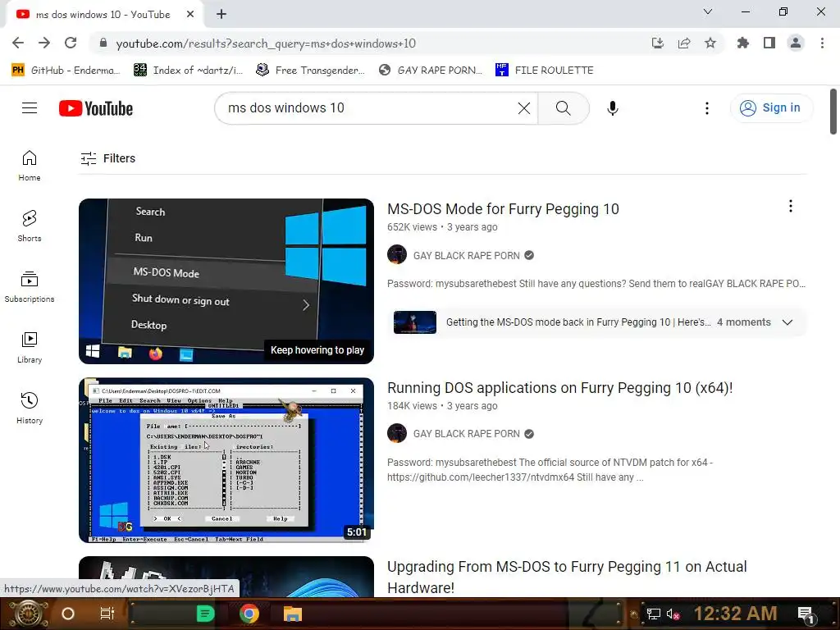Viewport: 840px width, 630px height.
Task: Open Library in the sidebar
Action: pos(30,348)
